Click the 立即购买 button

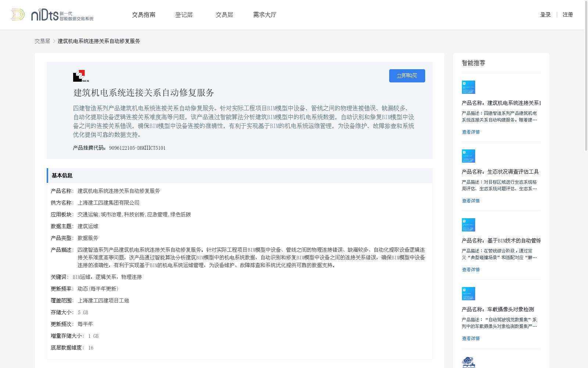pyautogui.click(x=407, y=76)
